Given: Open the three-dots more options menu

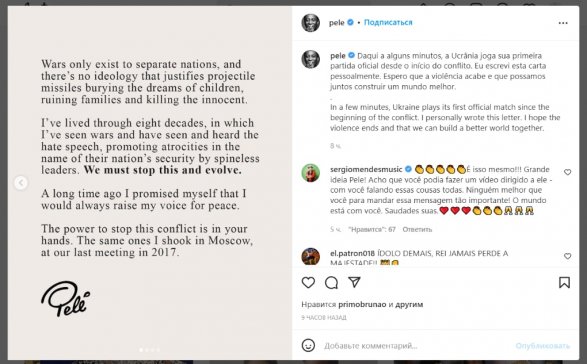Looking at the screenshot, I should point(563,23).
